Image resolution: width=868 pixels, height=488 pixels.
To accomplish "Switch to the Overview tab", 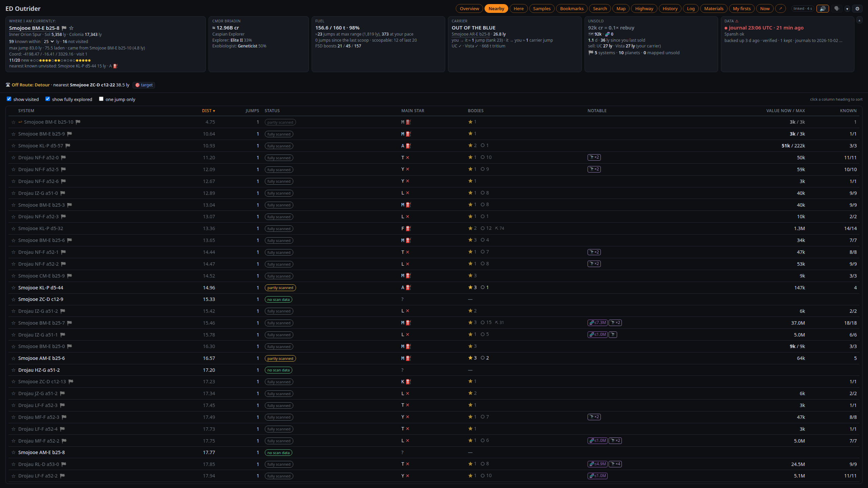I will tap(469, 8).
